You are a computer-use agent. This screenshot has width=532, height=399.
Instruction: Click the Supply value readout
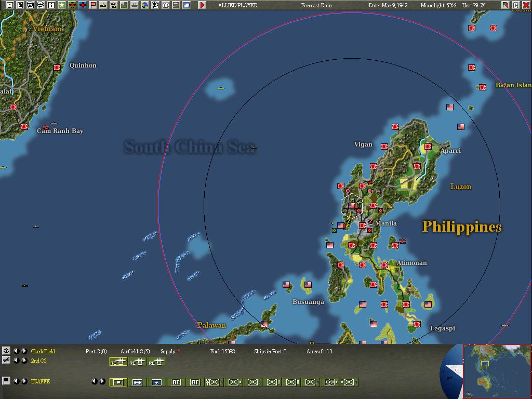pos(170,351)
